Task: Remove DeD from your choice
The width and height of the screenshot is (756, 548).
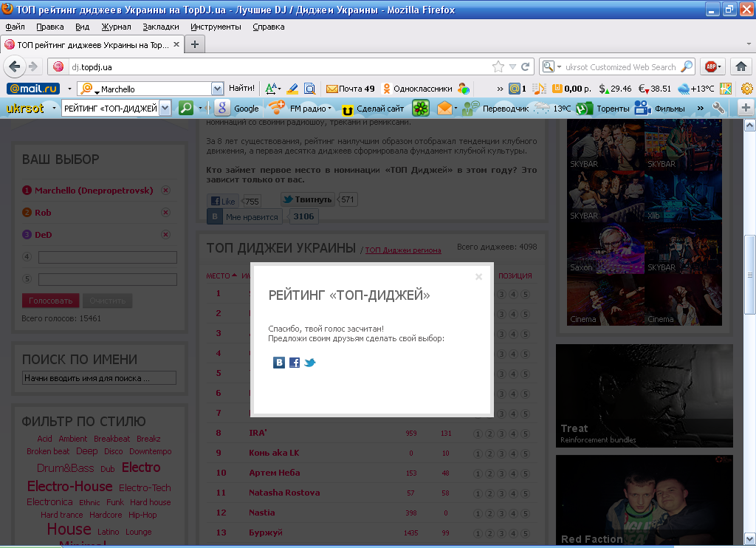Action: tap(166, 234)
